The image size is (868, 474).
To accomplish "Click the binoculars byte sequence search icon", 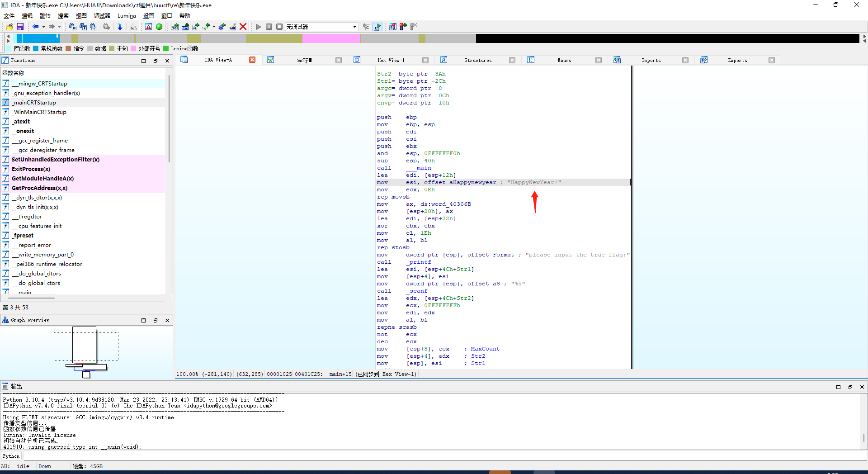I will [94, 27].
